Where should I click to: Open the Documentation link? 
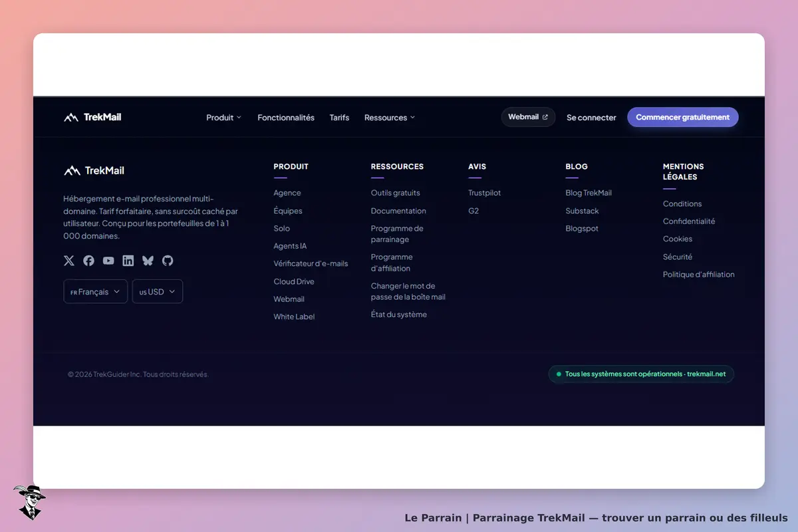coord(398,211)
